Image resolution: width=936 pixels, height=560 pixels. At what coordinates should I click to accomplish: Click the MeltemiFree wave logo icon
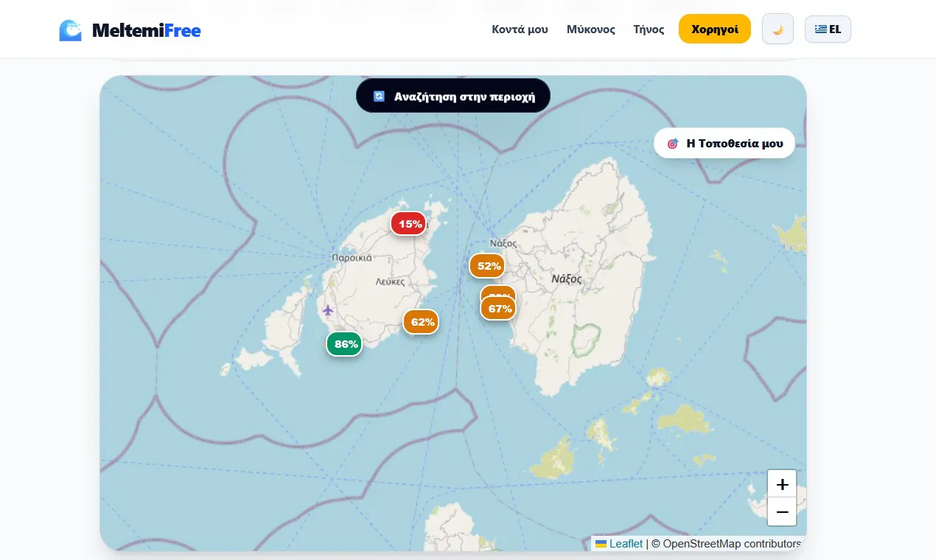71,30
